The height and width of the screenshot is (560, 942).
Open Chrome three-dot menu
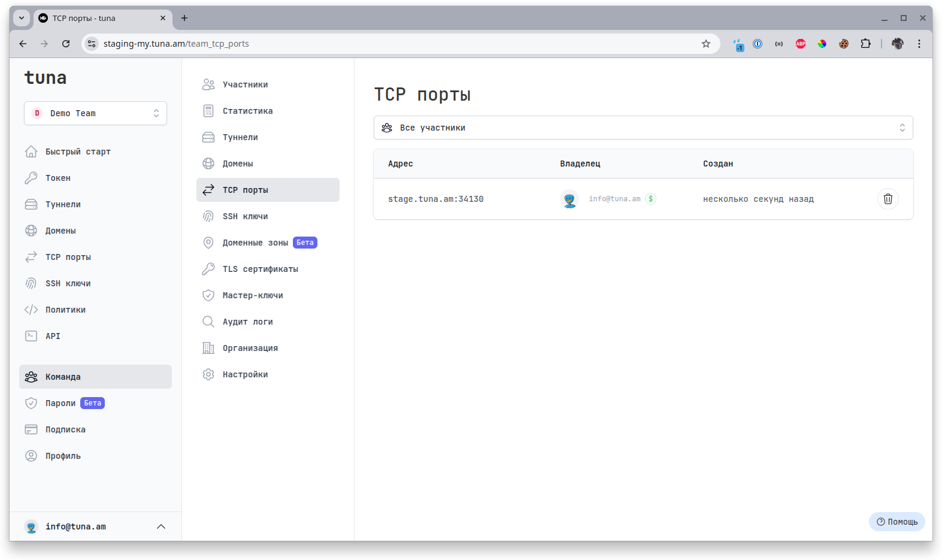pos(919,44)
